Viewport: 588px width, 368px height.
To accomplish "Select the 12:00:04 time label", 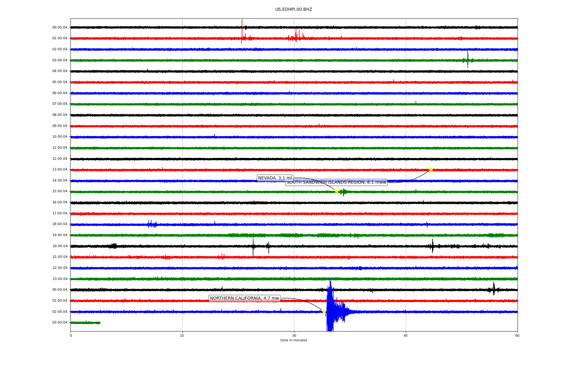I will pos(60,159).
